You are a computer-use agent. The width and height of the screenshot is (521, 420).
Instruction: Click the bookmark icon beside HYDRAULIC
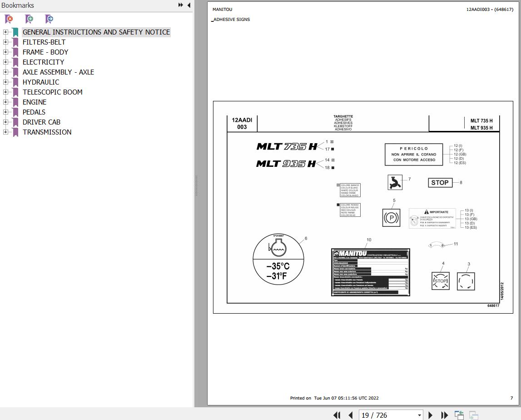click(x=15, y=82)
